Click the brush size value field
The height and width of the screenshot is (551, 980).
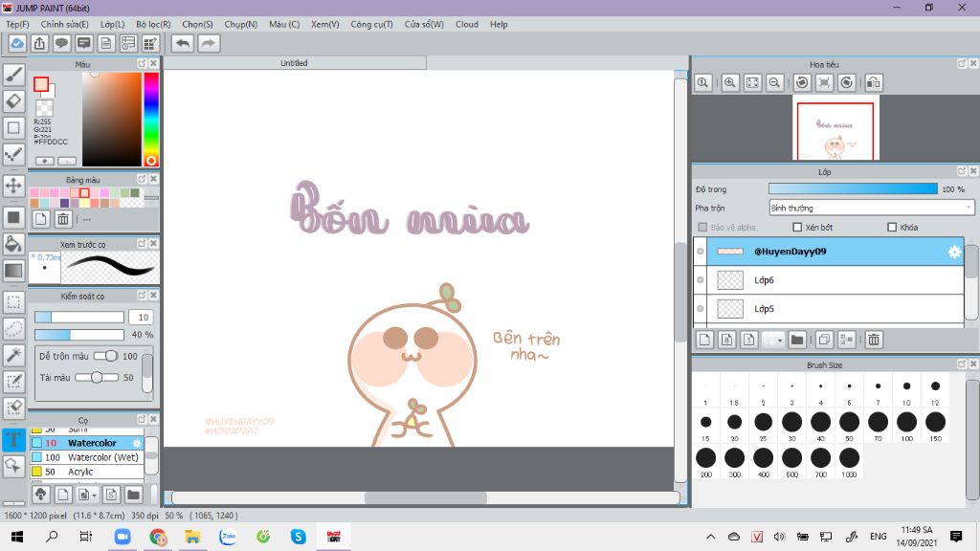[x=142, y=318]
